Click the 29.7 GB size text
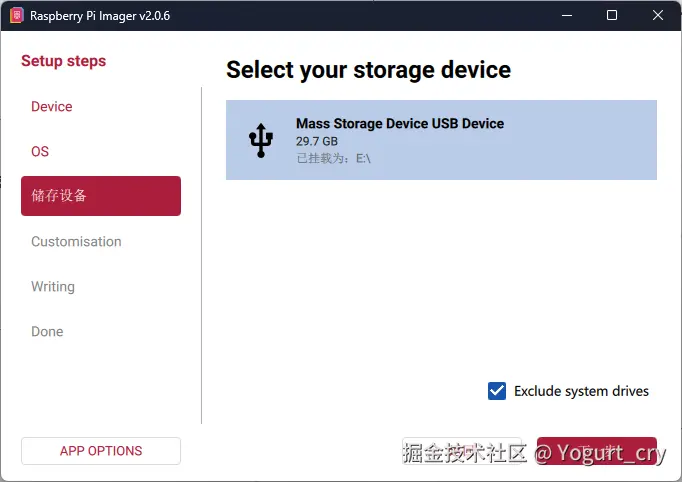The width and height of the screenshot is (682, 482). tap(317, 142)
